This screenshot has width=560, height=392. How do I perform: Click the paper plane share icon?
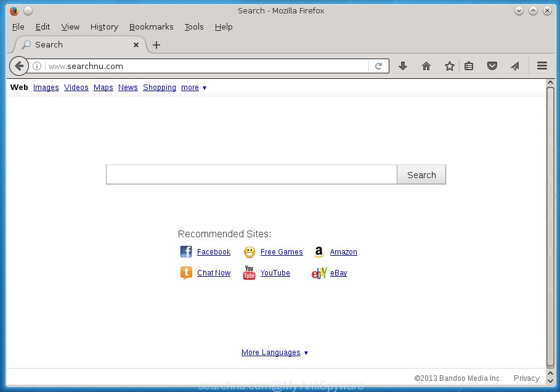515,66
